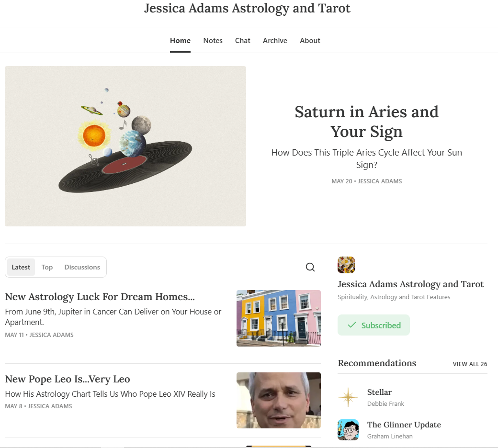The width and height of the screenshot is (498, 448).
Task: Click View All 26 recommendations
Action: 470,364
